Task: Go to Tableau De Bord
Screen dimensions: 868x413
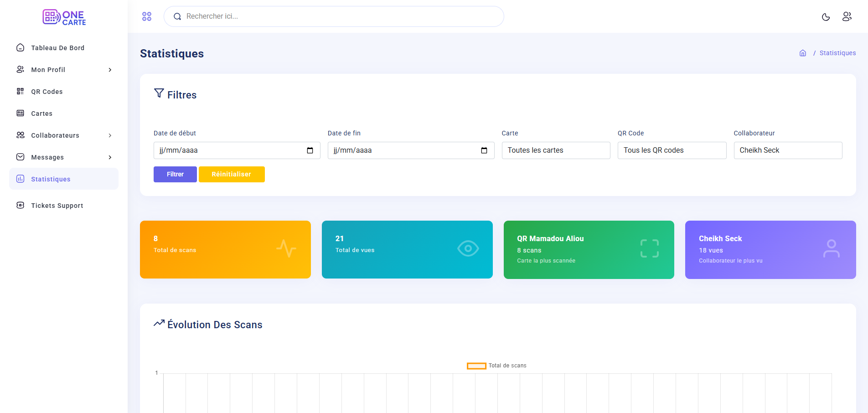Action: pyautogui.click(x=57, y=48)
